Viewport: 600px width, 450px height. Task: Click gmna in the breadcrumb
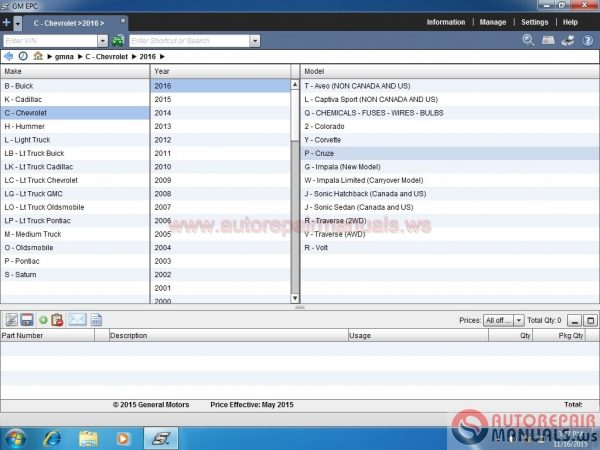pos(64,57)
